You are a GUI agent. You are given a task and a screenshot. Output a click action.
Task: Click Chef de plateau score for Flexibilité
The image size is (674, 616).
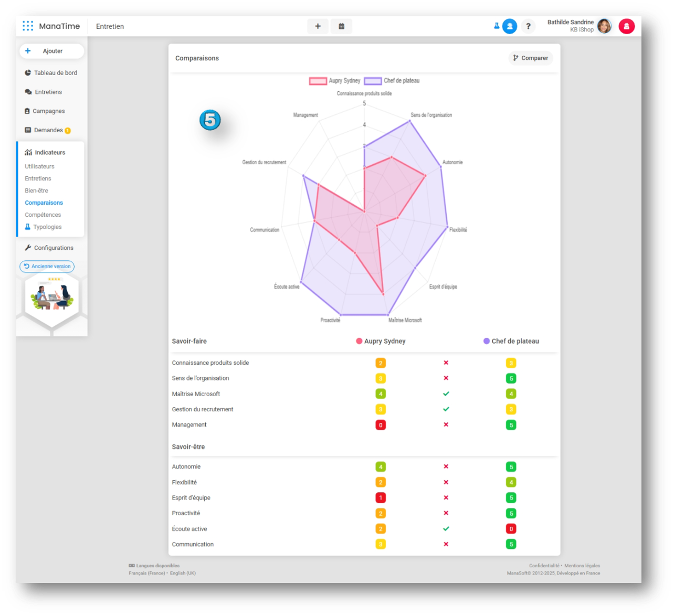tap(511, 482)
